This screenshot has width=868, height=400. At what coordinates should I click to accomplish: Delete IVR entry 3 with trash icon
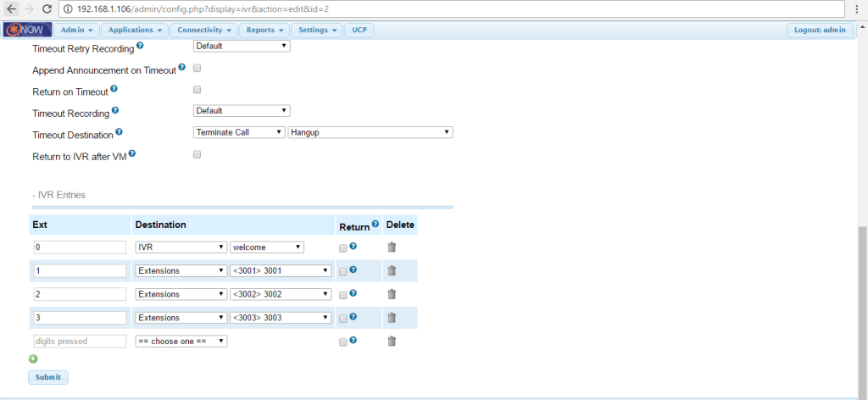(392, 318)
